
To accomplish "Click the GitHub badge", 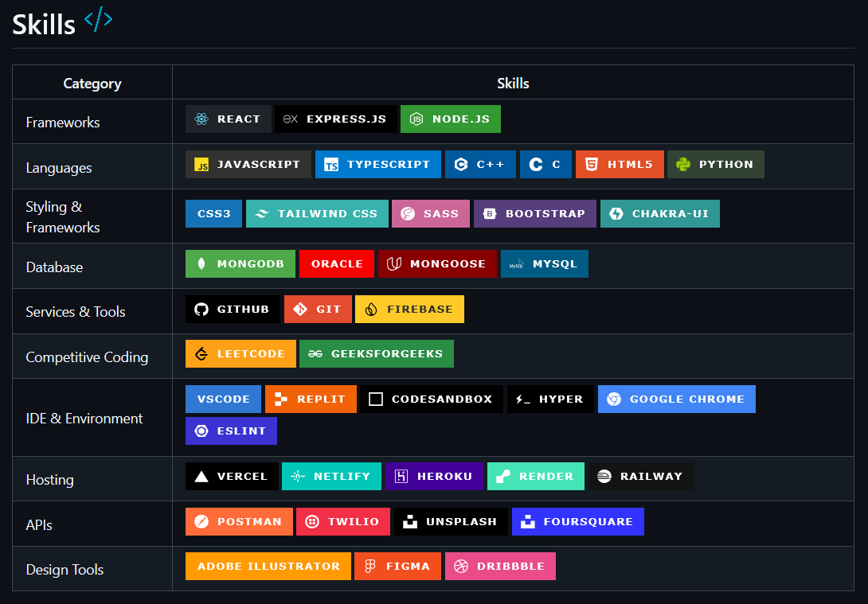I will pyautogui.click(x=233, y=310).
